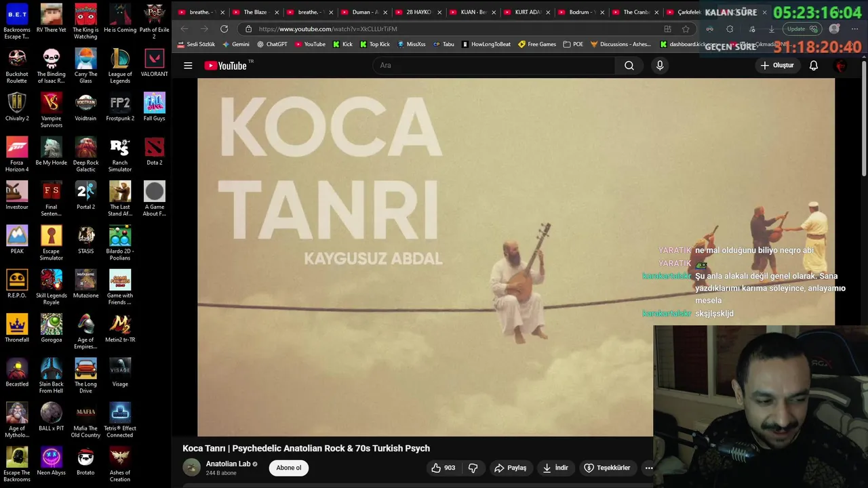This screenshot has height=488, width=868.
Task: Launch Vampire Survivors icon
Action: [52, 110]
